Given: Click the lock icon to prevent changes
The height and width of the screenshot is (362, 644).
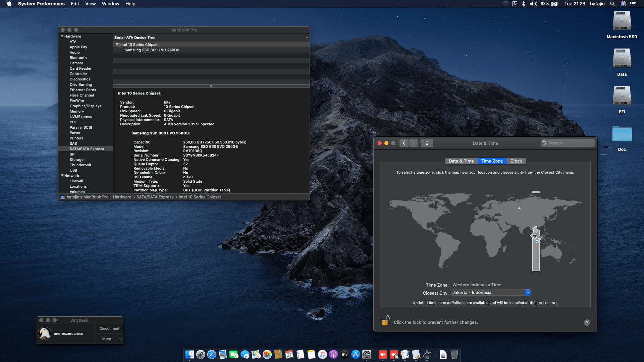Looking at the screenshot, I should pyautogui.click(x=385, y=321).
